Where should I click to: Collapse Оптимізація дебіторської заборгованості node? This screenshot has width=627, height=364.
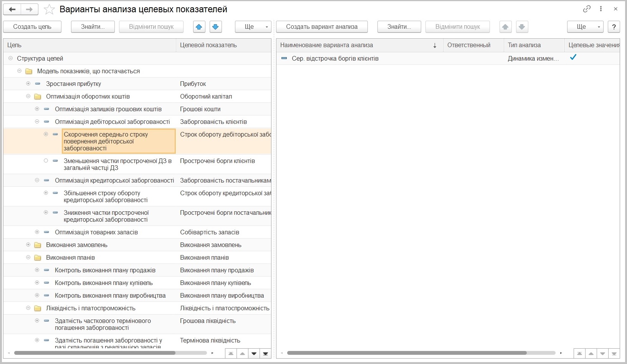37,122
